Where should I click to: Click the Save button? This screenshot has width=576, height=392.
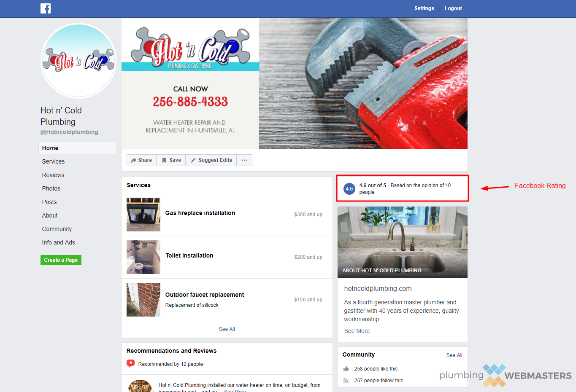[171, 160]
